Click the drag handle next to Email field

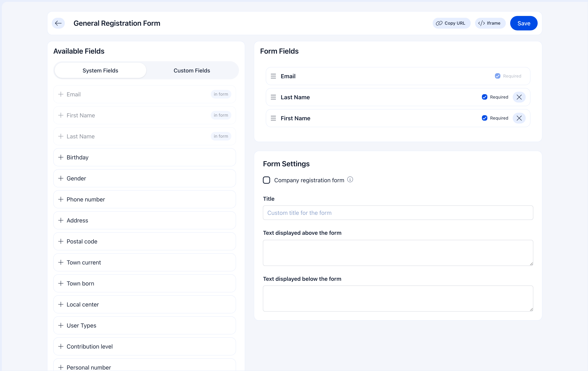point(273,76)
